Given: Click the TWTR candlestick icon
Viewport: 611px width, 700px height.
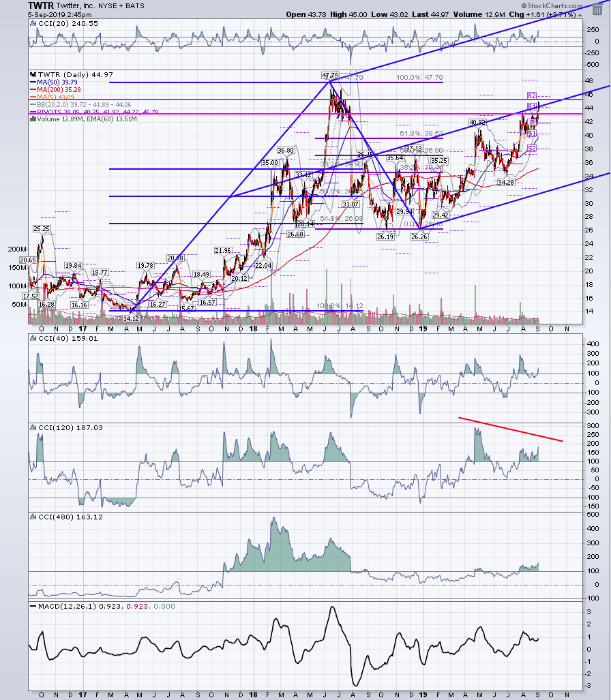Looking at the screenshot, I should pos(33,74).
